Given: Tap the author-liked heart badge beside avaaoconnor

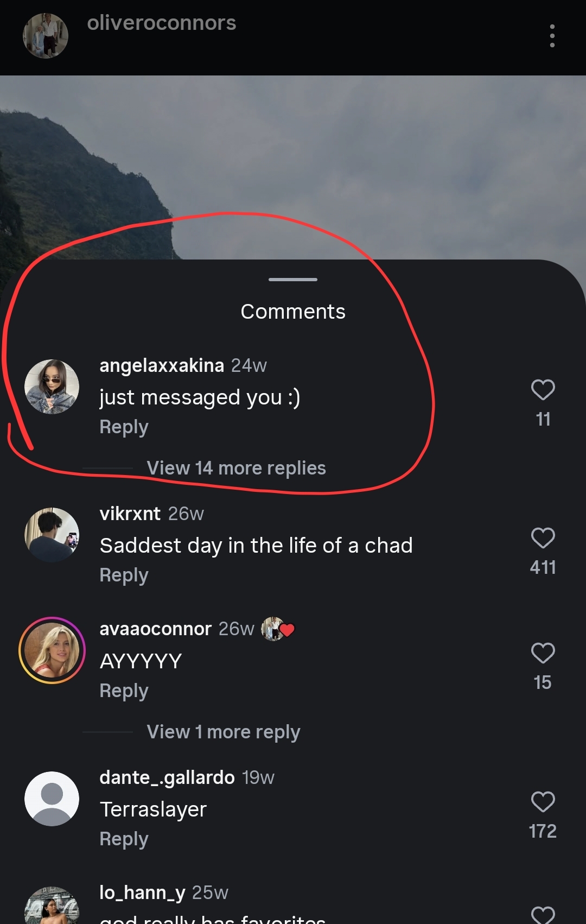Looking at the screenshot, I should coord(278,629).
